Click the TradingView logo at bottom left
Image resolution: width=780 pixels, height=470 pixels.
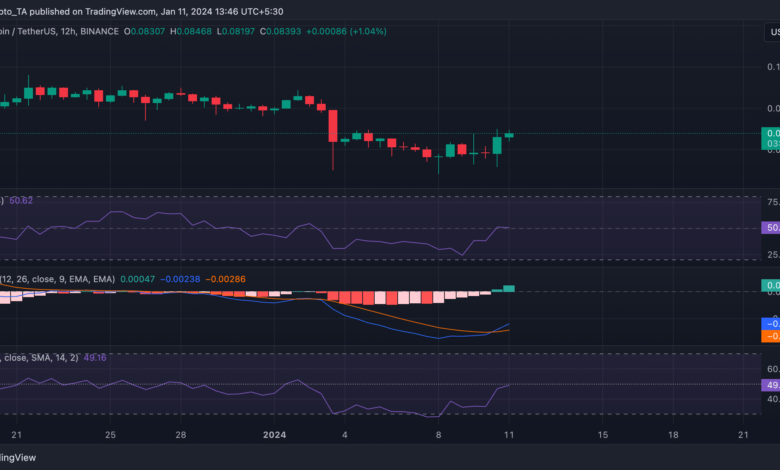pos(20,457)
